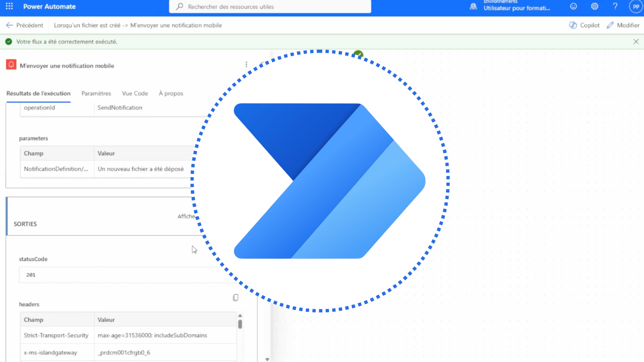This screenshot has height=362, width=644.
Task: Click the red notification bell action icon
Action: click(11, 65)
